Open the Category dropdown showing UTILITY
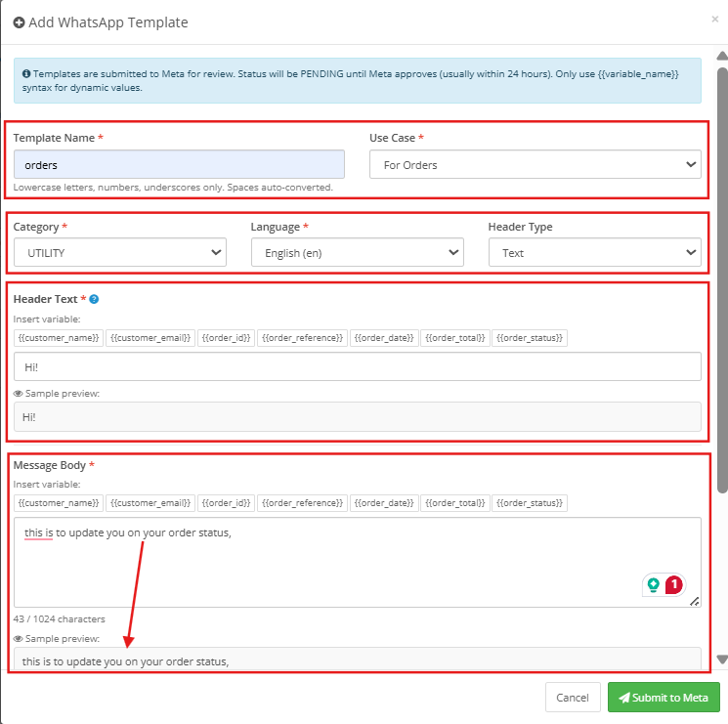The width and height of the screenshot is (728, 724). pos(120,252)
